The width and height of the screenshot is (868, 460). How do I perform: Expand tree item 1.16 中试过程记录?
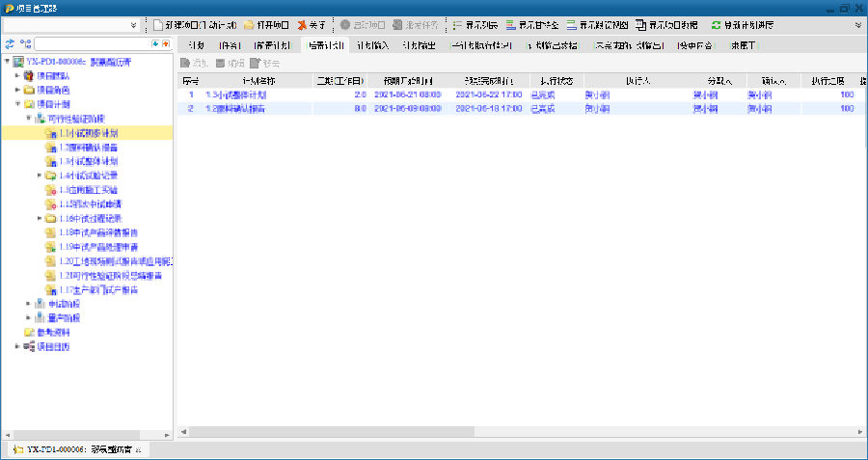point(40,218)
